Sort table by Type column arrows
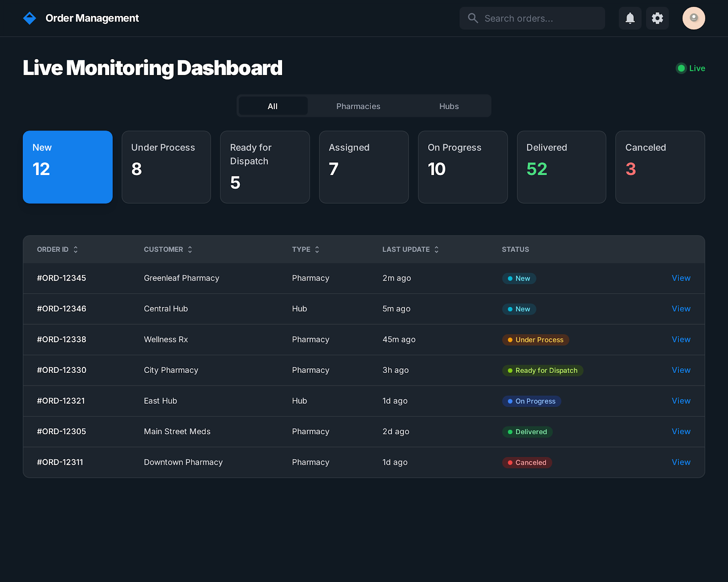728x582 pixels. point(317,250)
